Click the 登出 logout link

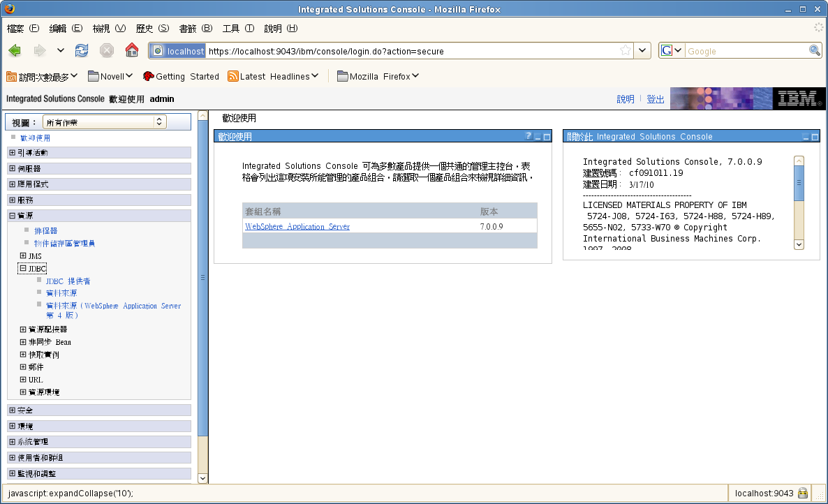click(x=656, y=99)
